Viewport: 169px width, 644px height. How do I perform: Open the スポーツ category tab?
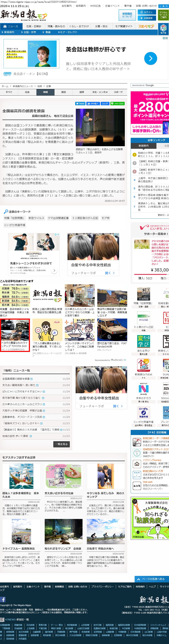pyautogui.click(x=118, y=92)
